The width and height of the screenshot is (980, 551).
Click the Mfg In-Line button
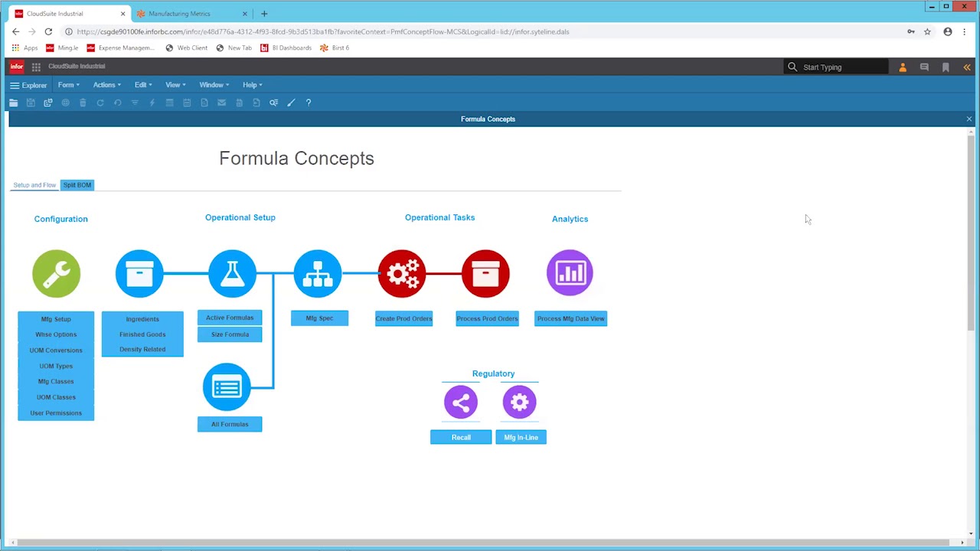[521, 437]
